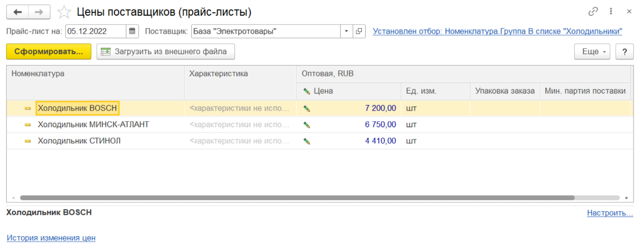644x249 pixels.
Task: Click open-supplier icon next to supplier field
Action: pos(359,31)
